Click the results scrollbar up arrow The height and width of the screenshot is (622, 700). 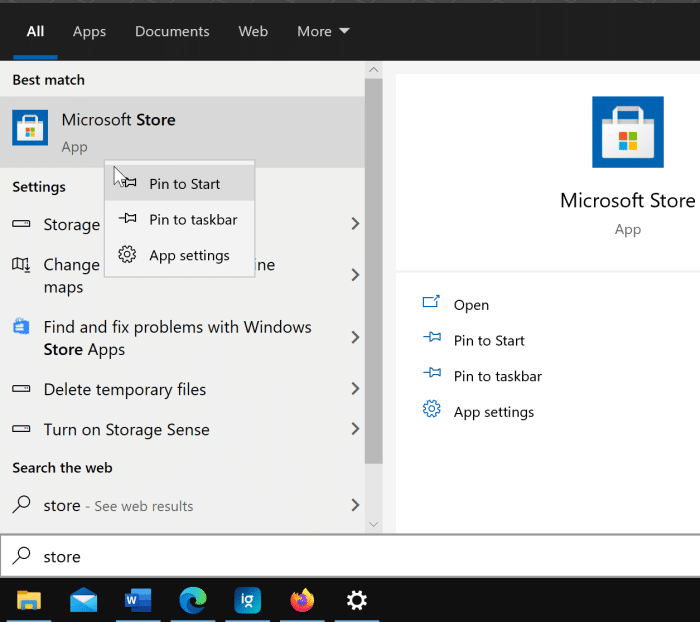pyautogui.click(x=374, y=70)
